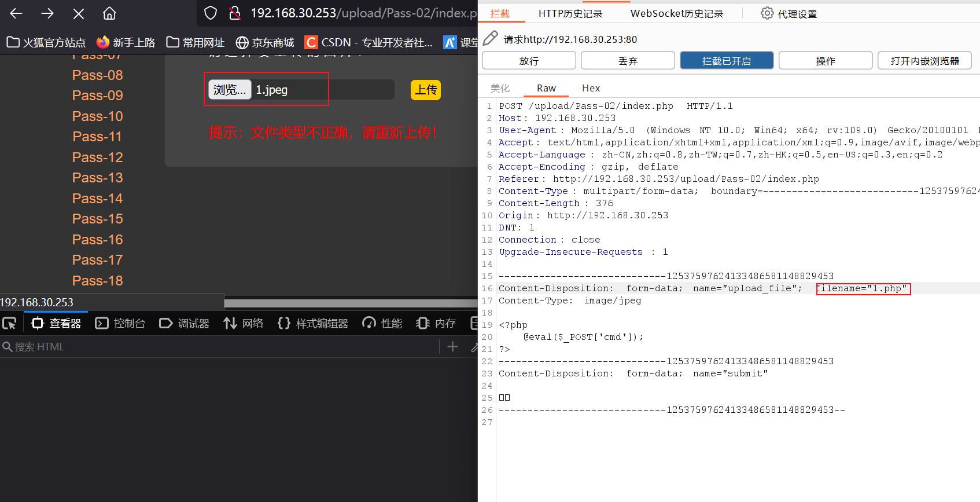Screen dimensions: 980x502
Task: Go to the Pass-18 level
Action: click(x=98, y=281)
